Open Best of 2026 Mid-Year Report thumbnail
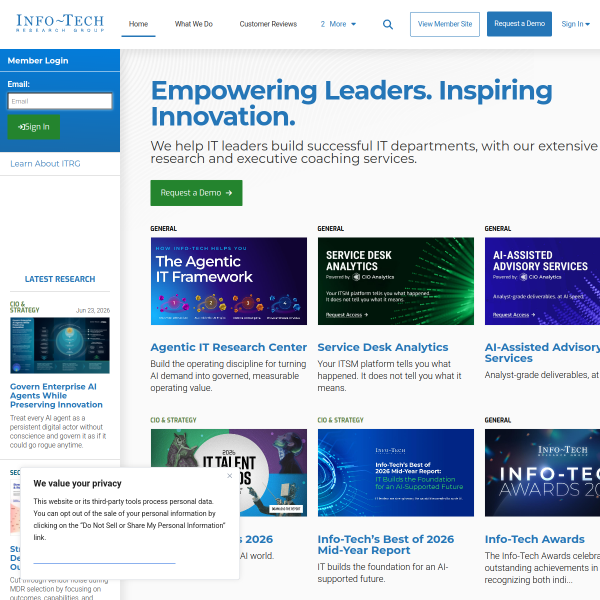The height and width of the screenshot is (600, 600). 396,473
